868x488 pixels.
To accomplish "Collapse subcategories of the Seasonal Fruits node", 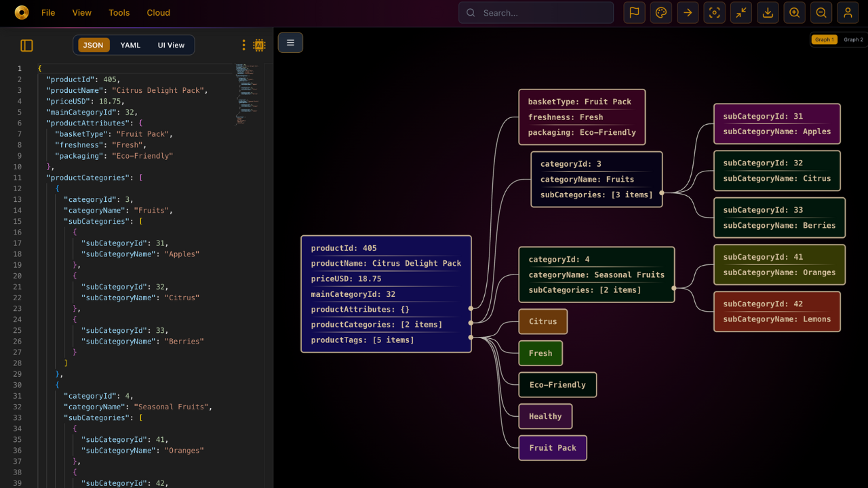I will coord(673,287).
